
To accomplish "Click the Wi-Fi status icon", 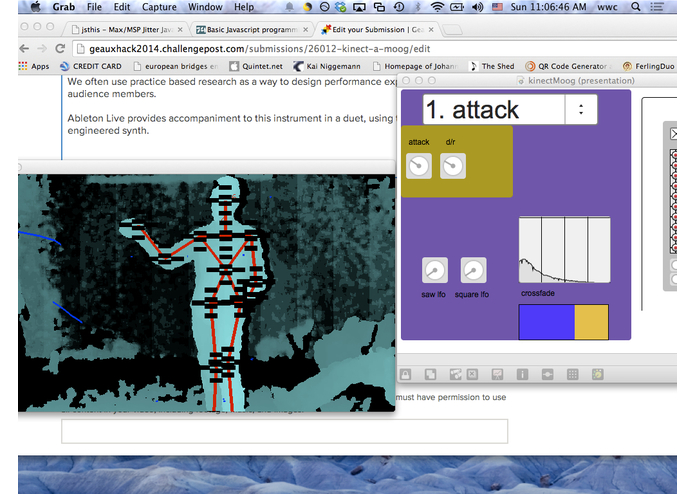I will (x=437, y=7).
